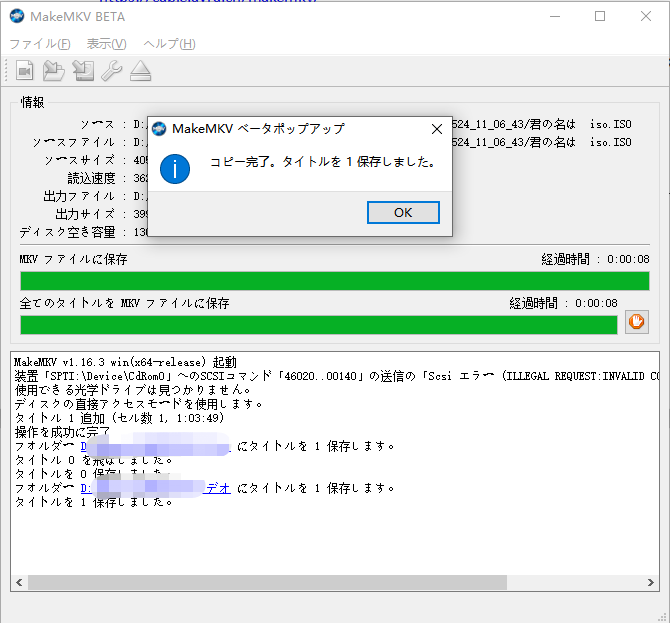This screenshot has height=623, width=670.
Task: Click the ディスク空き容量 label
Action: 68,232
